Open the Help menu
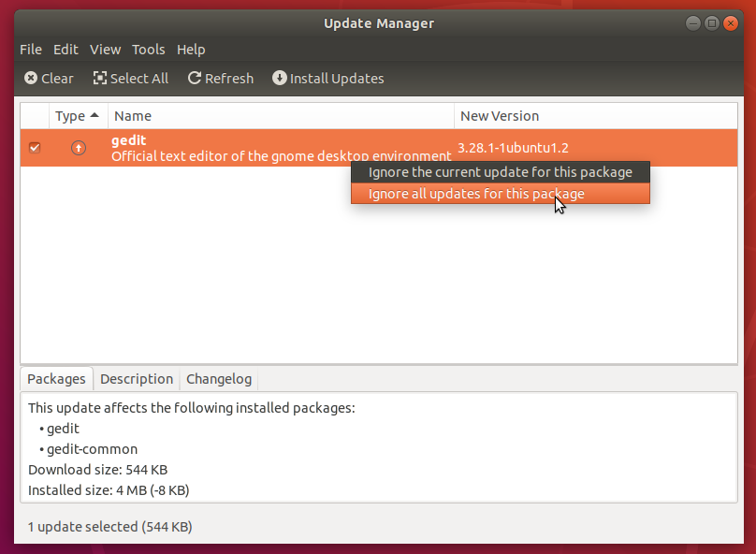Screen dimensions: 756x554 [191, 49]
